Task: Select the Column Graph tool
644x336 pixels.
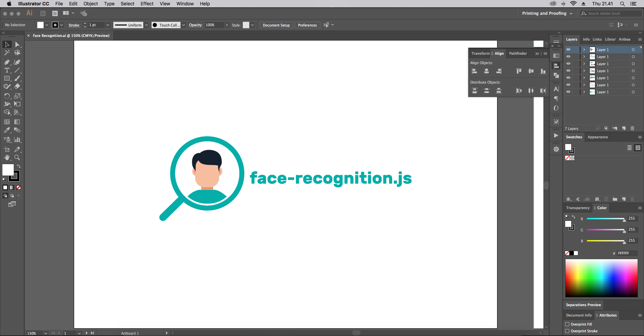Action: click(17, 140)
